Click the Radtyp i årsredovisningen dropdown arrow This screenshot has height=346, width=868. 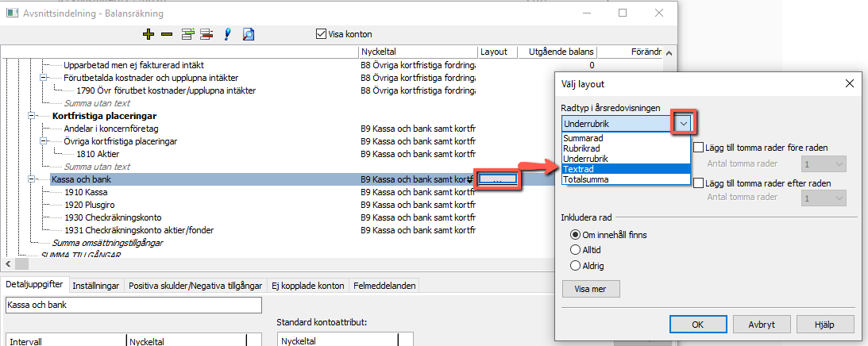685,124
